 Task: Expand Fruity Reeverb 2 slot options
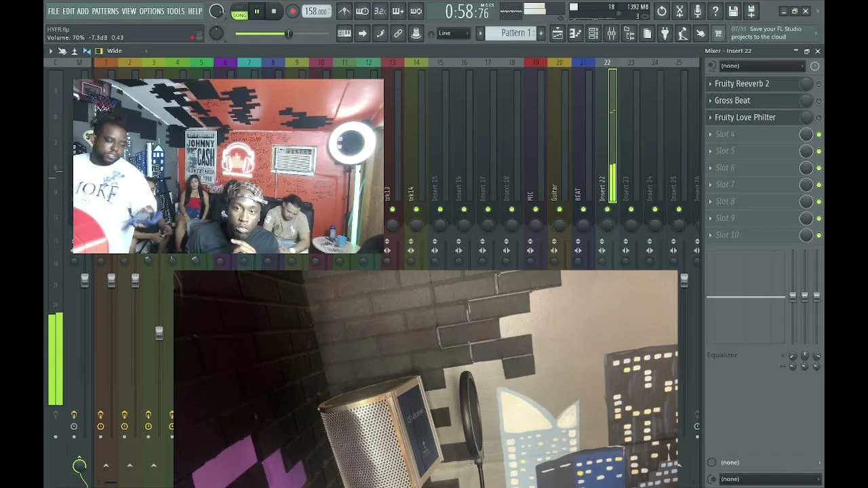click(711, 84)
